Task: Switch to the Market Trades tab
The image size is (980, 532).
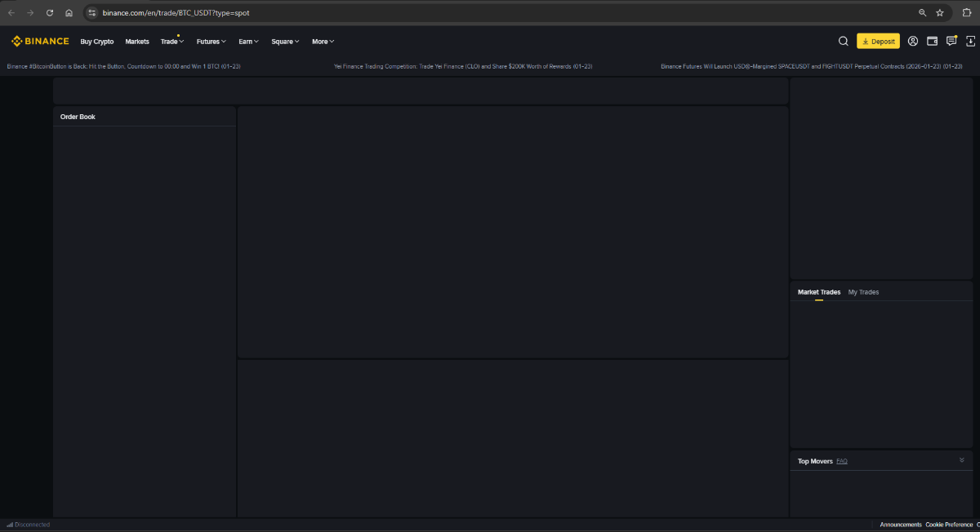Action: [x=819, y=292]
